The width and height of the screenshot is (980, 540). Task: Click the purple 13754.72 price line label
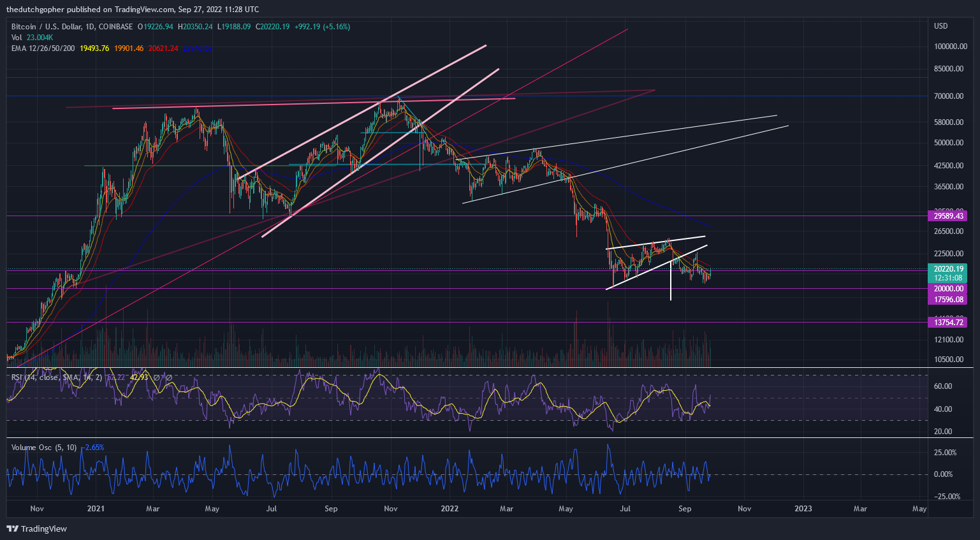(x=949, y=323)
